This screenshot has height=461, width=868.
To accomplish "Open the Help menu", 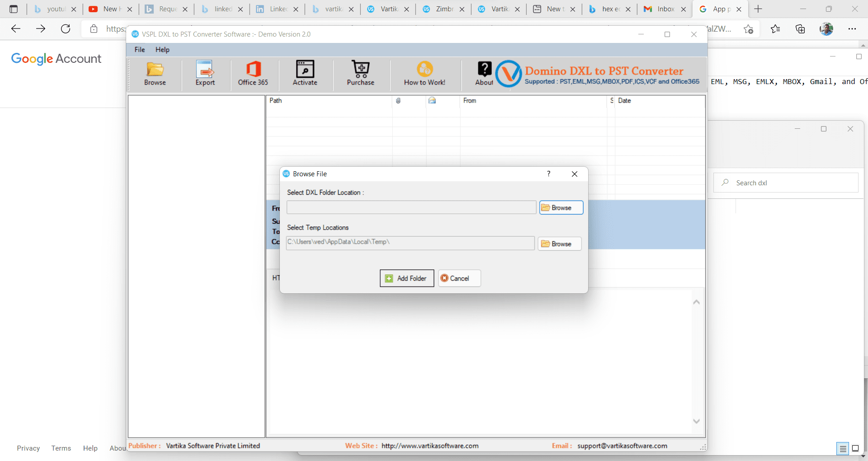I will point(162,50).
